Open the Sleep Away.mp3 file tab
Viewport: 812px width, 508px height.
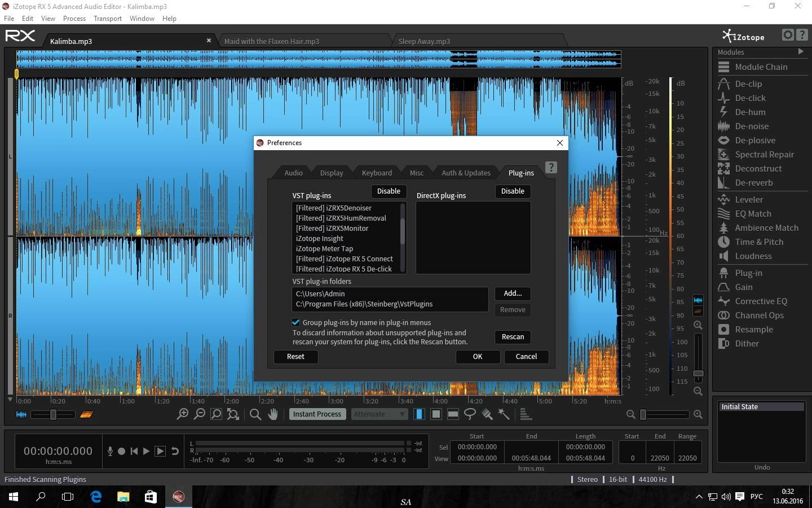[424, 41]
